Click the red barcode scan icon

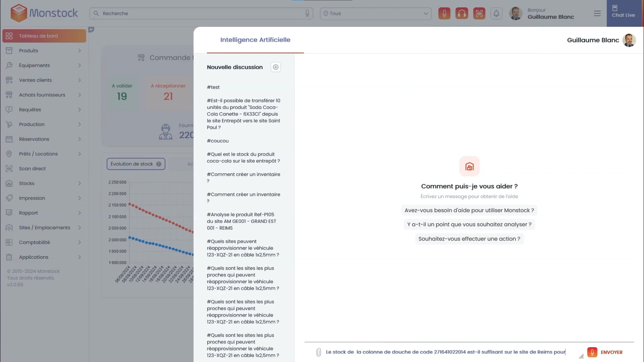pos(479,13)
